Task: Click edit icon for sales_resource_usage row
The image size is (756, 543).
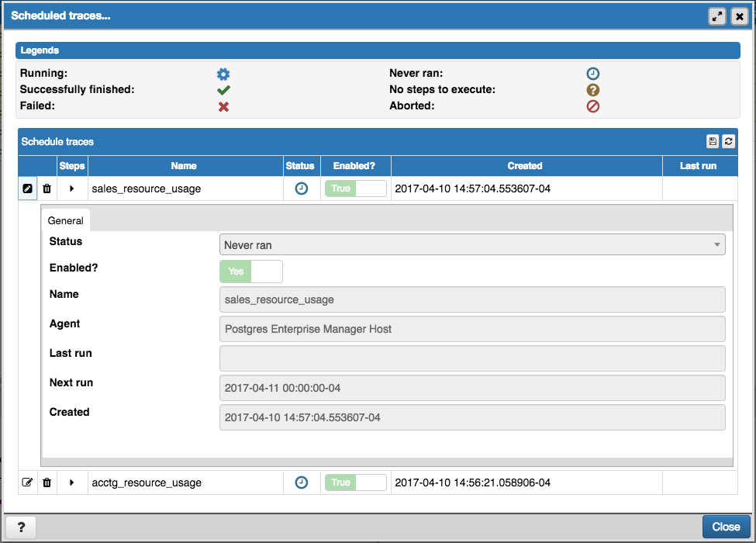Action: [x=27, y=188]
